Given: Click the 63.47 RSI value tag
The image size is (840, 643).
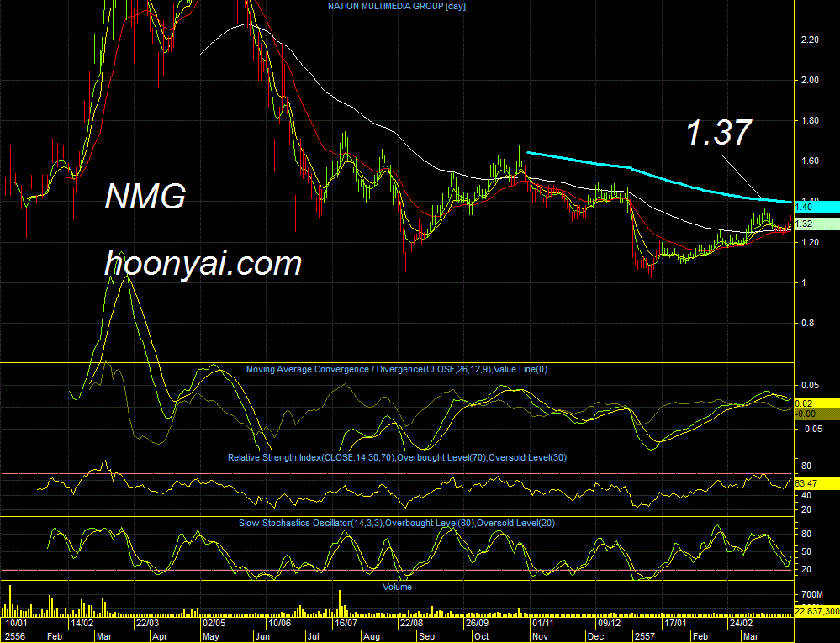Looking at the screenshot, I should pyautogui.click(x=816, y=483).
